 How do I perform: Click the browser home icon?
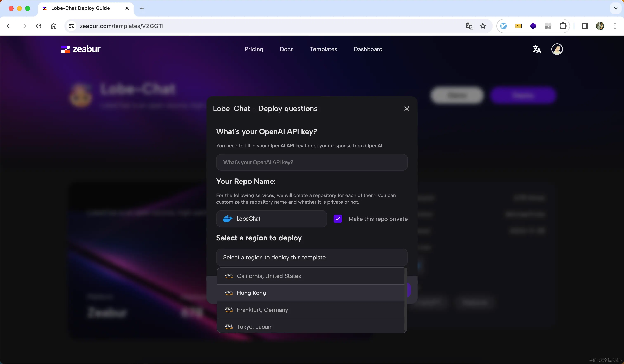(54, 26)
